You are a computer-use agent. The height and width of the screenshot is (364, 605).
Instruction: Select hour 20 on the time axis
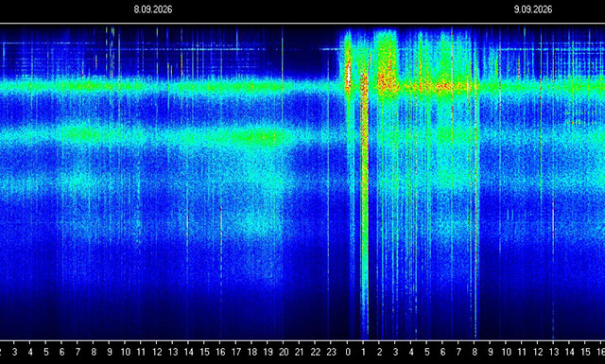[284, 352]
